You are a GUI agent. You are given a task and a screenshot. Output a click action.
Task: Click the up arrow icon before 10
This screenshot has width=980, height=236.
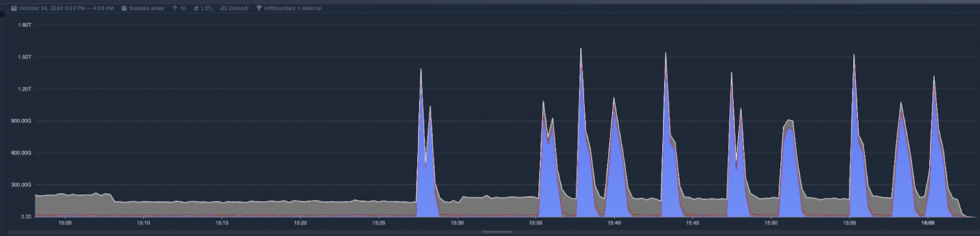coord(175,8)
